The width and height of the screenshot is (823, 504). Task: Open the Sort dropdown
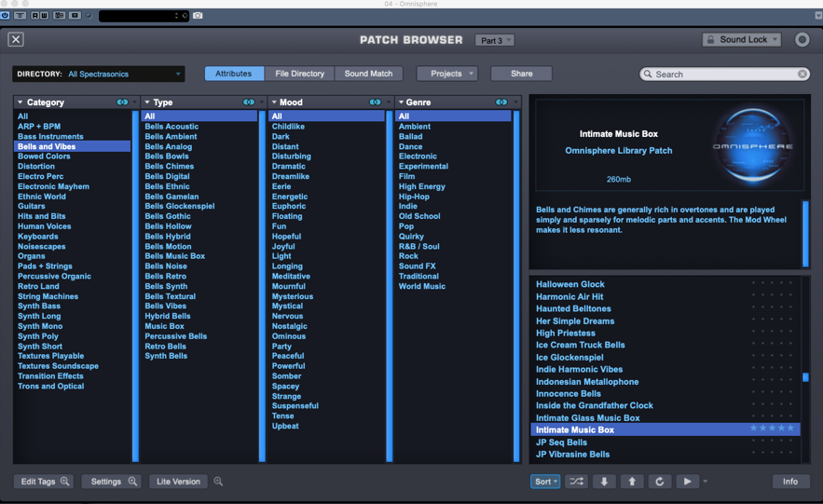click(545, 482)
